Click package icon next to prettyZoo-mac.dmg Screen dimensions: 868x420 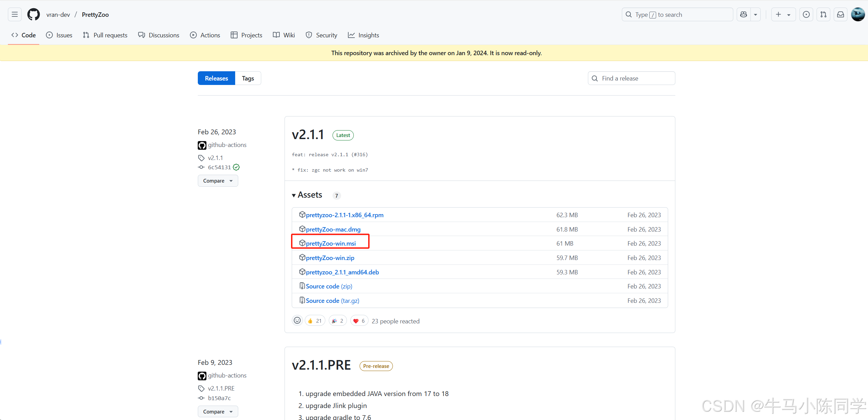tap(302, 229)
